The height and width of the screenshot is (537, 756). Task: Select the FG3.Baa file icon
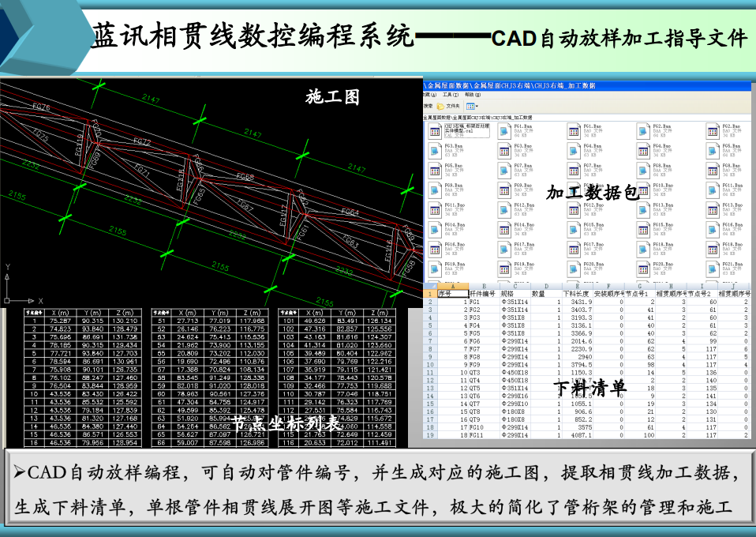[x=434, y=151]
